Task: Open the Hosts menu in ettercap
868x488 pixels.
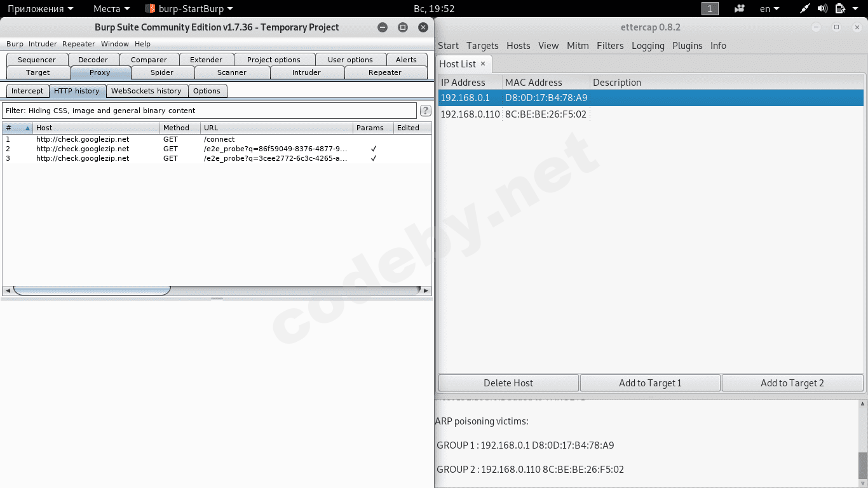Action: click(519, 46)
